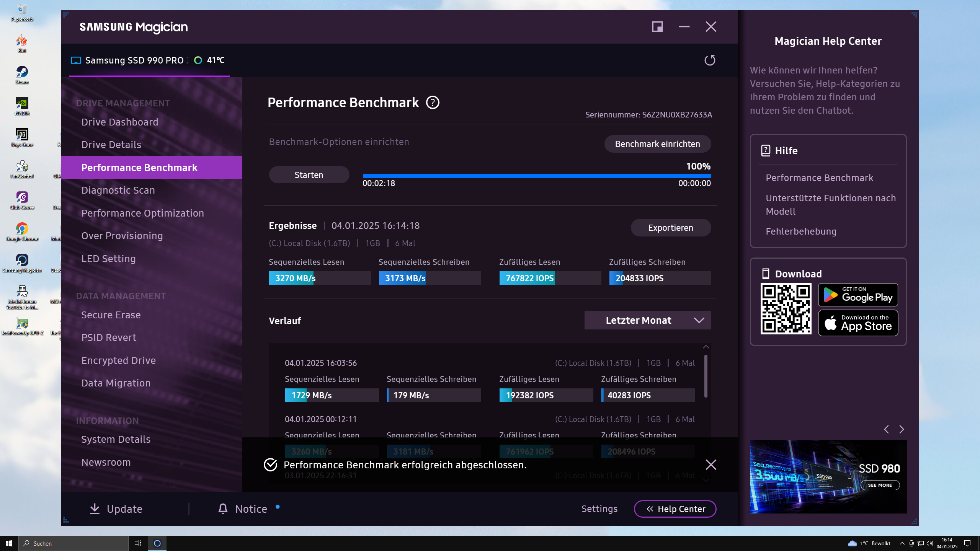Open the Letzter Monat dropdown
980x551 pixels.
647,320
